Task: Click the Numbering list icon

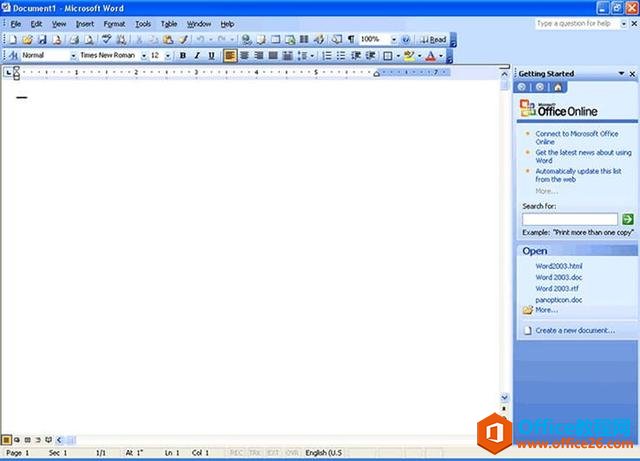Action: coord(327,56)
